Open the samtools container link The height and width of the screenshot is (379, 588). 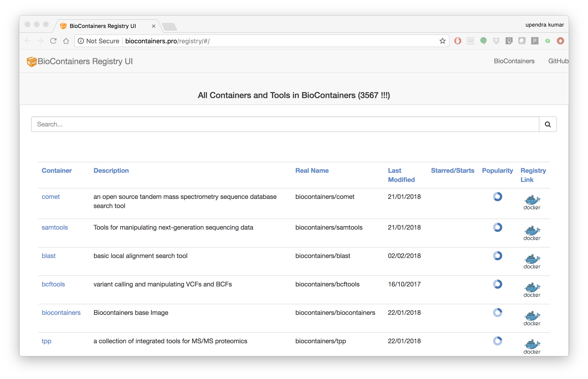click(x=54, y=227)
